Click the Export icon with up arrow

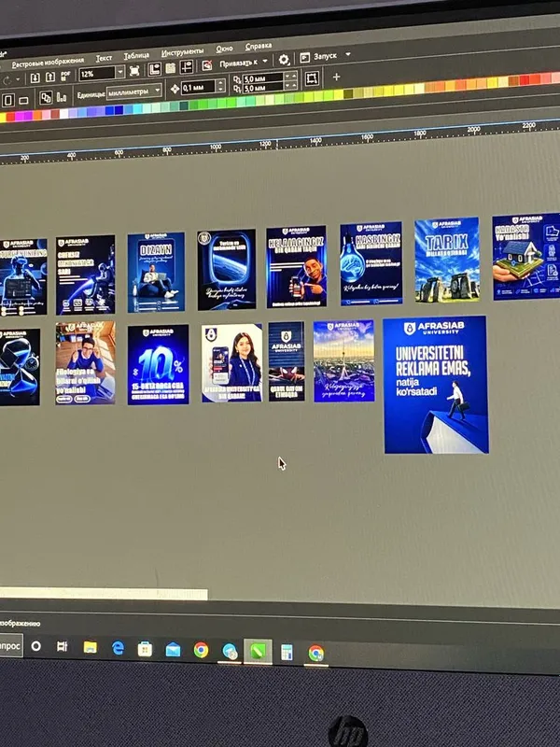coord(50,78)
